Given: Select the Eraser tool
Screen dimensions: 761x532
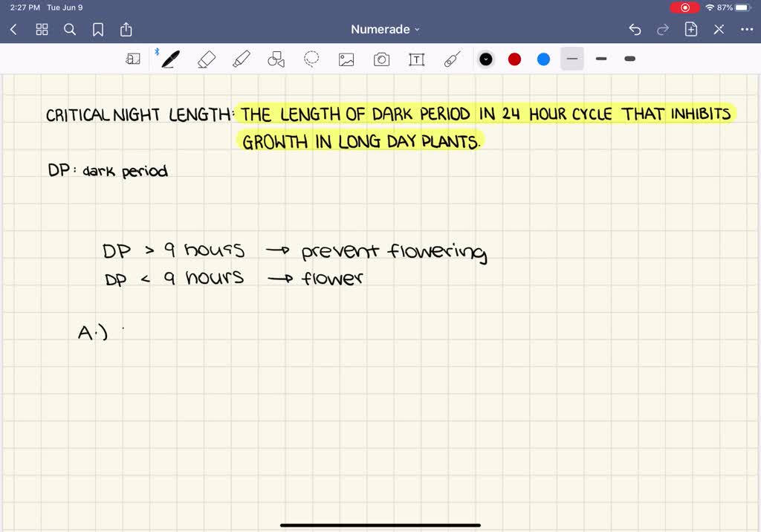Looking at the screenshot, I should pos(207,59).
